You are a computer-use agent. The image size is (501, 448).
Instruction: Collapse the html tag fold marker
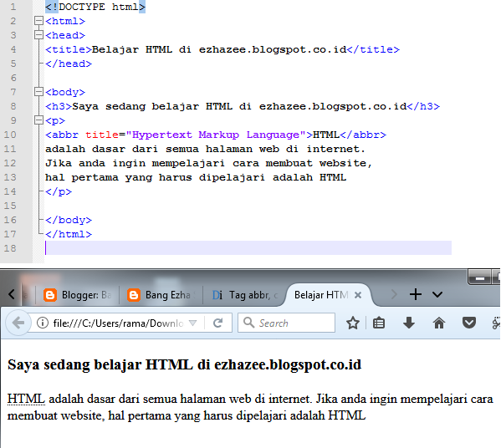pos(38,21)
